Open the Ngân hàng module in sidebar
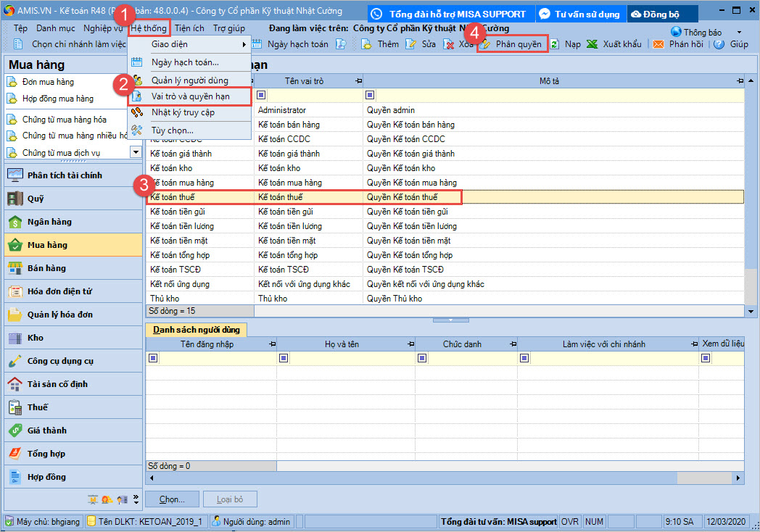This screenshot has width=760, height=532. 49,222
